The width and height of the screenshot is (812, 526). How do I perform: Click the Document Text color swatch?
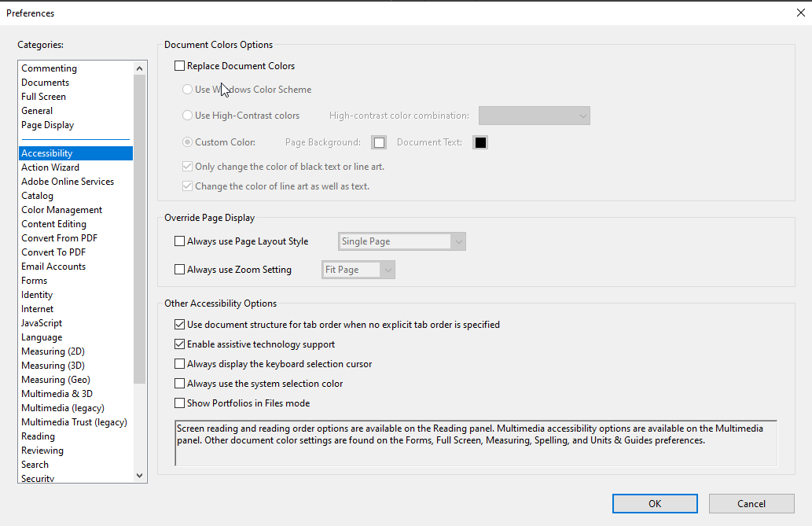pos(480,142)
